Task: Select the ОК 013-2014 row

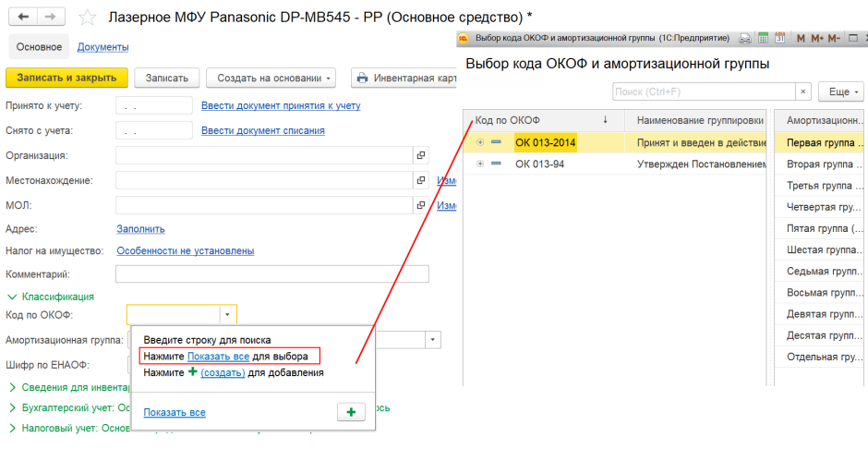Action: point(614,142)
